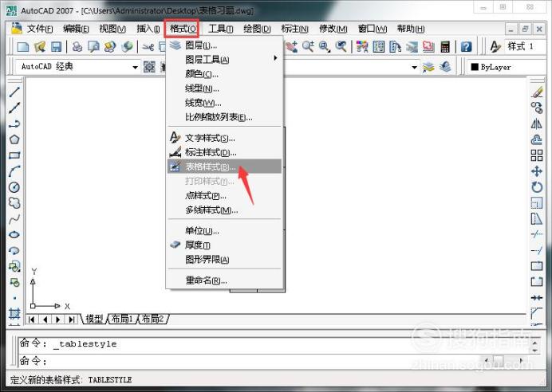Click the command window scroll-up arrow

(534, 343)
